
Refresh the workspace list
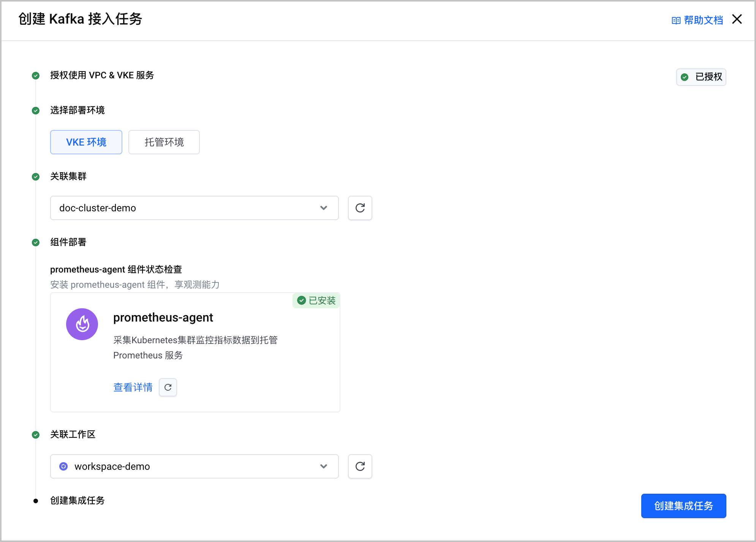360,466
